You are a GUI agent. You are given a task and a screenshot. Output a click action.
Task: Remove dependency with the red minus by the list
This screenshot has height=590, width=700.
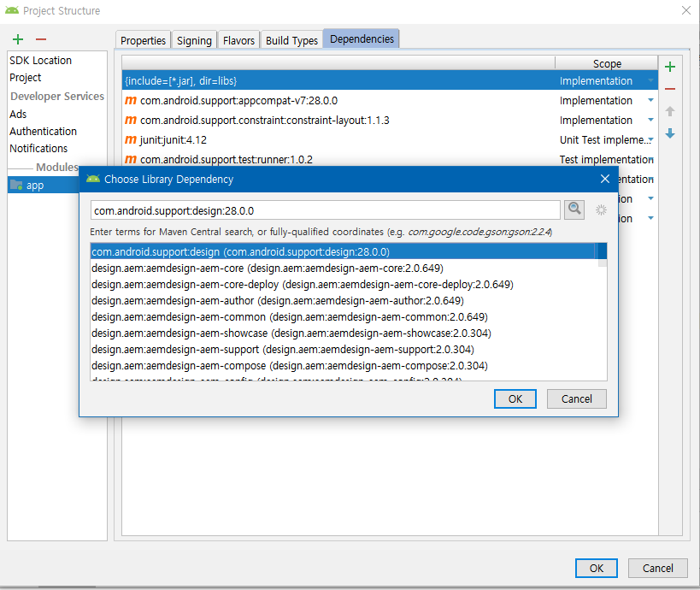(x=669, y=89)
